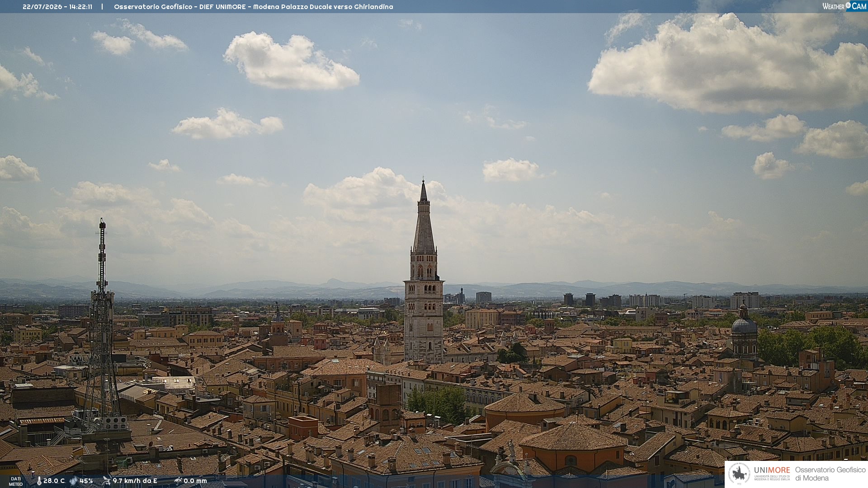This screenshot has width=868, height=488.
Task: Click the thermometer temperature icon
Action: (x=39, y=481)
